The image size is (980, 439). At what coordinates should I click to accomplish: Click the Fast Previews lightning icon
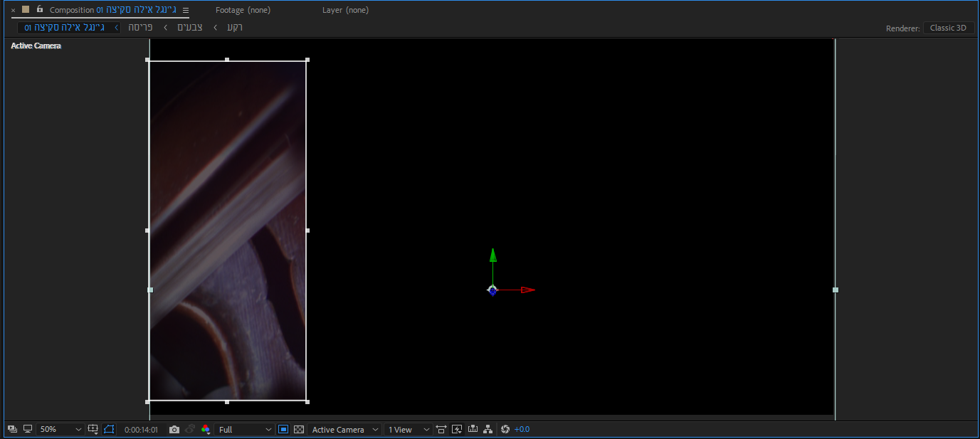[457, 430]
